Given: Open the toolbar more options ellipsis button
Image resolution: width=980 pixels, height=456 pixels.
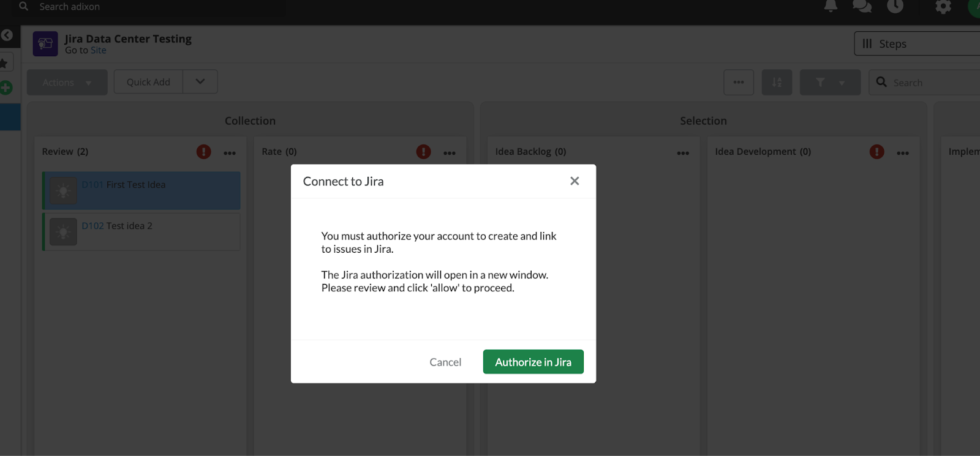Looking at the screenshot, I should pyautogui.click(x=739, y=82).
